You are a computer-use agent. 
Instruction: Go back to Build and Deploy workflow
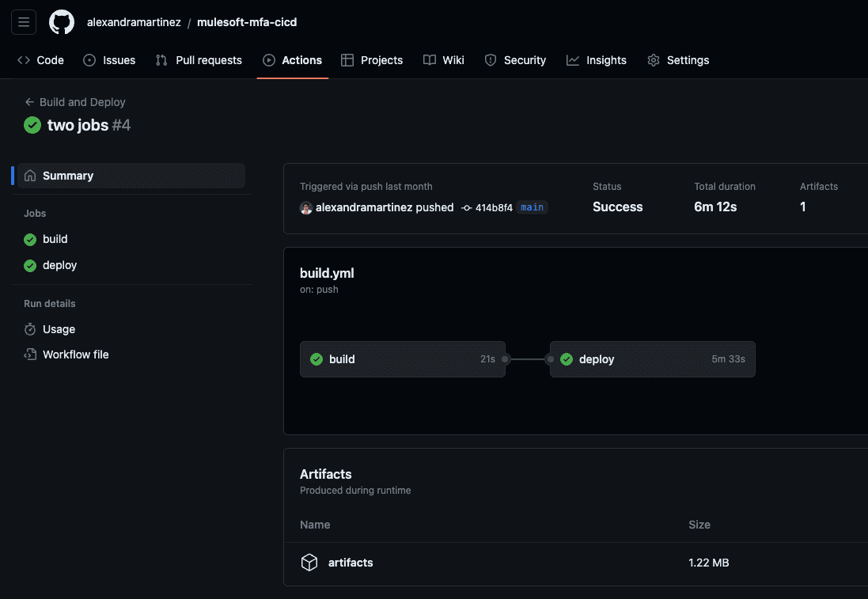(x=82, y=102)
